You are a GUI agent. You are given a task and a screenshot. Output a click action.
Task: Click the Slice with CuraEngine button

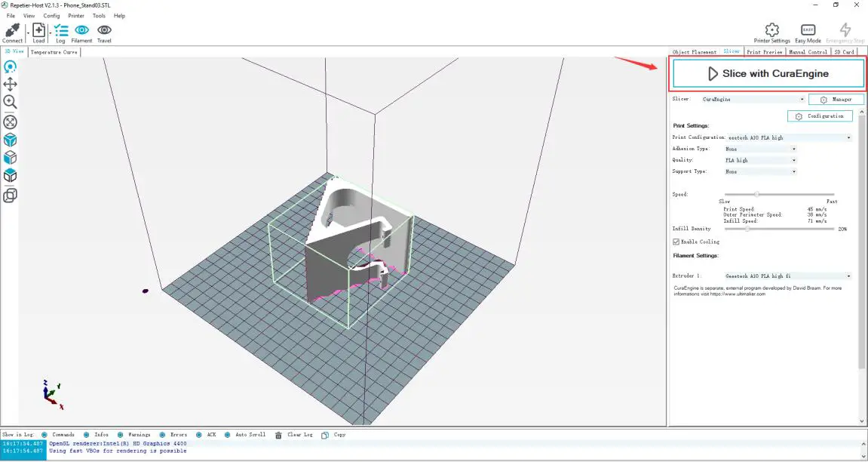point(769,73)
